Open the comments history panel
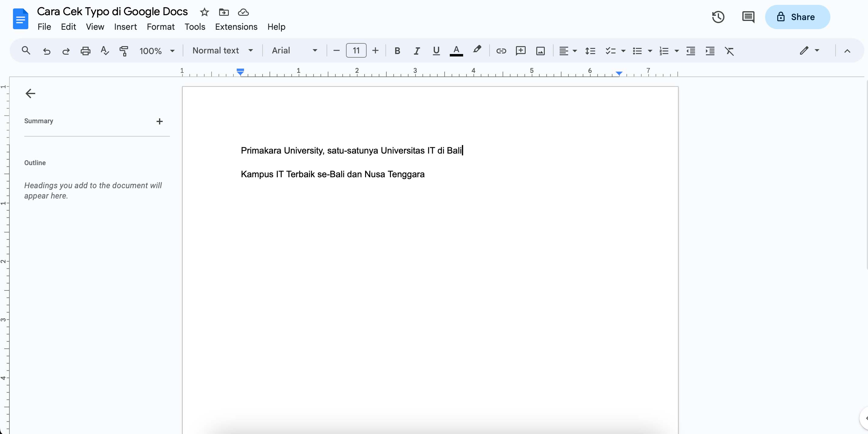Viewport: 868px width, 434px height. (748, 17)
